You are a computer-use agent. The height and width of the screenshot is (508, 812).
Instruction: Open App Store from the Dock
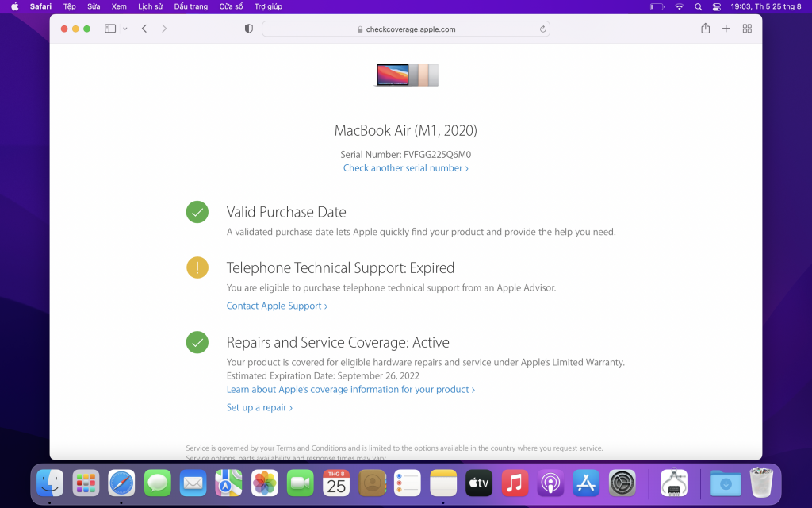coord(586,483)
